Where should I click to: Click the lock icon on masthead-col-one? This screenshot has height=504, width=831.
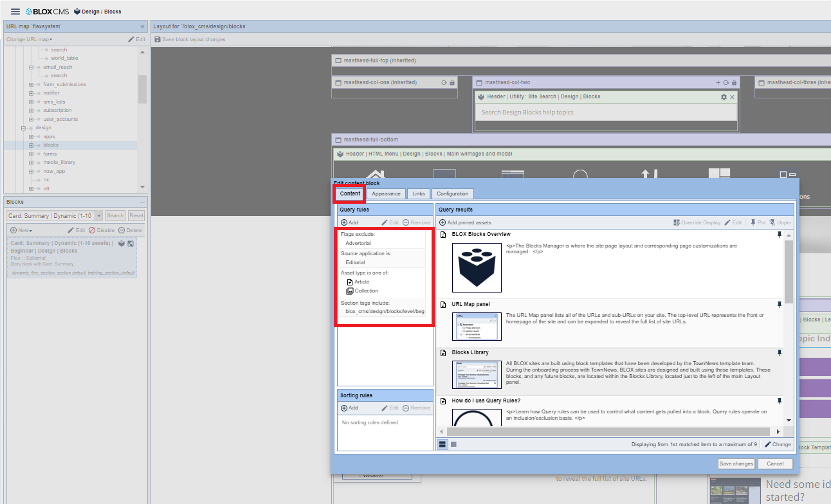452,82
